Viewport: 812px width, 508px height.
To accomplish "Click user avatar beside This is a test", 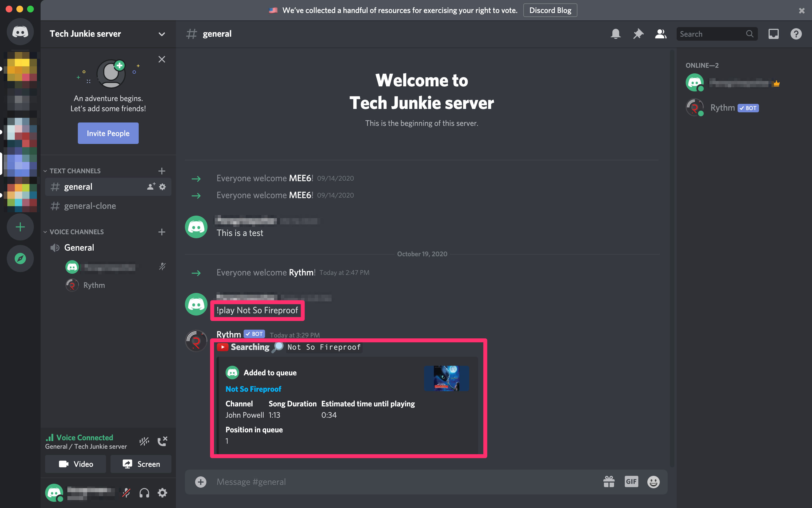I will click(x=196, y=227).
